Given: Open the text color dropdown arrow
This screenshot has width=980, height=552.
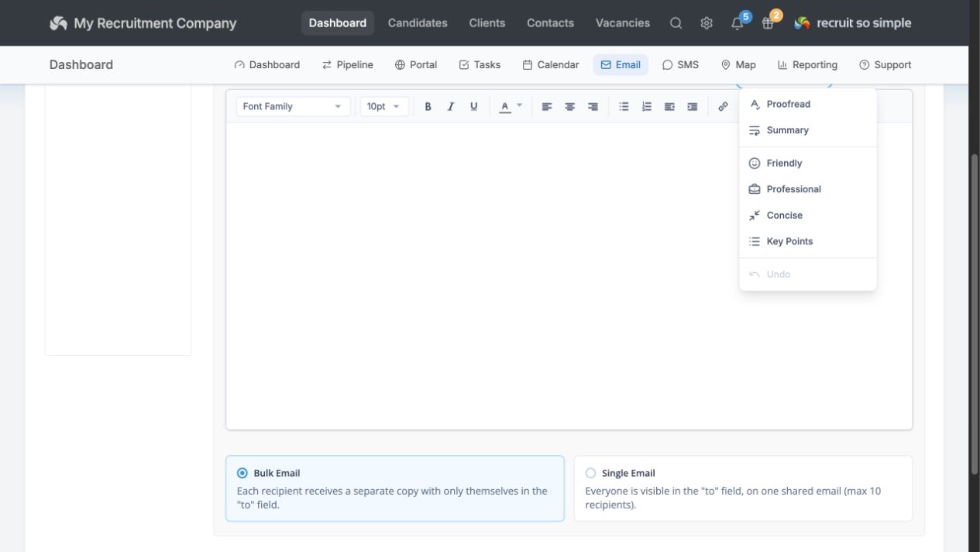Looking at the screenshot, I should tap(520, 105).
